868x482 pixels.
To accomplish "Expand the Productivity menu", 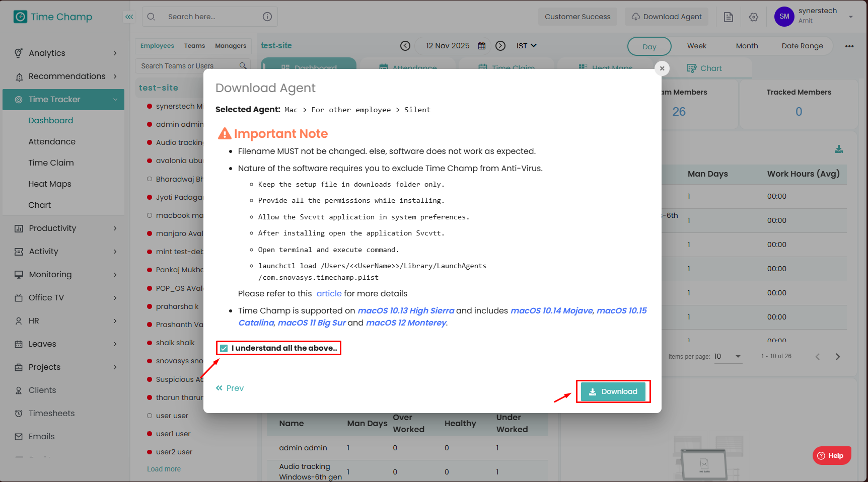I will tap(115, 228).
